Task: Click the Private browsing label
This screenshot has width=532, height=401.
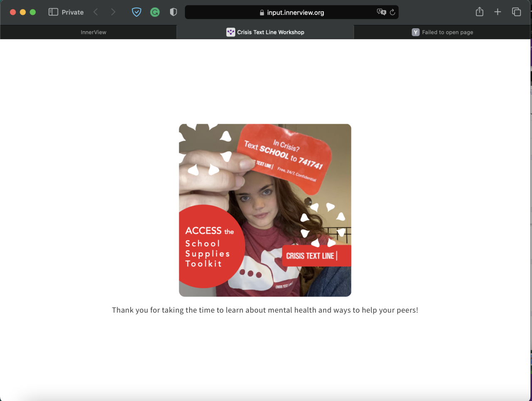Action: (73, 12)
